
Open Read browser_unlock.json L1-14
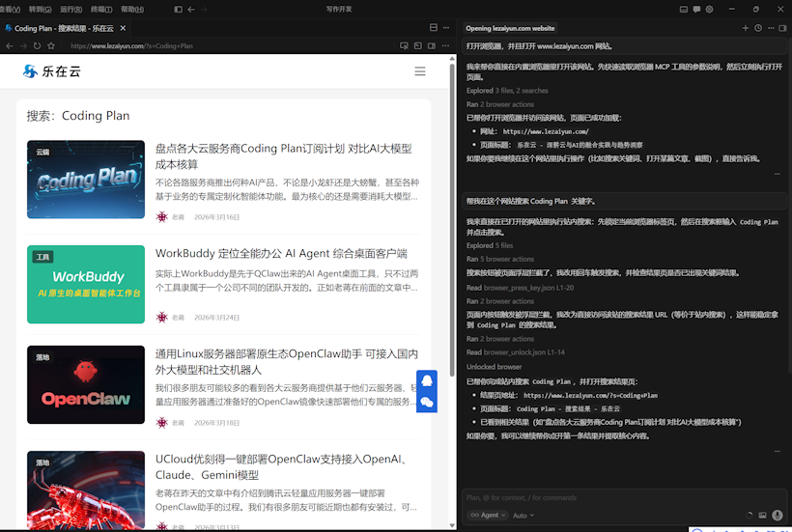point(515,352)
